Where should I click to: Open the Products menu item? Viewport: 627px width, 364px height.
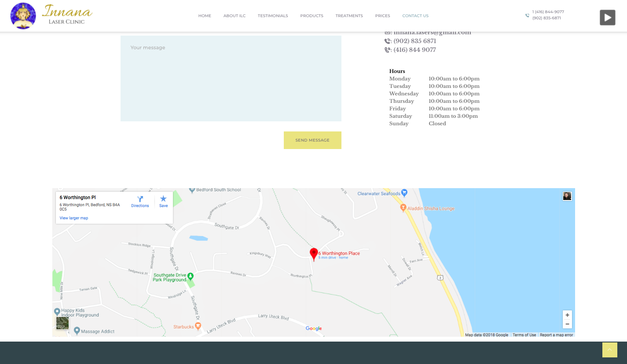312,16
